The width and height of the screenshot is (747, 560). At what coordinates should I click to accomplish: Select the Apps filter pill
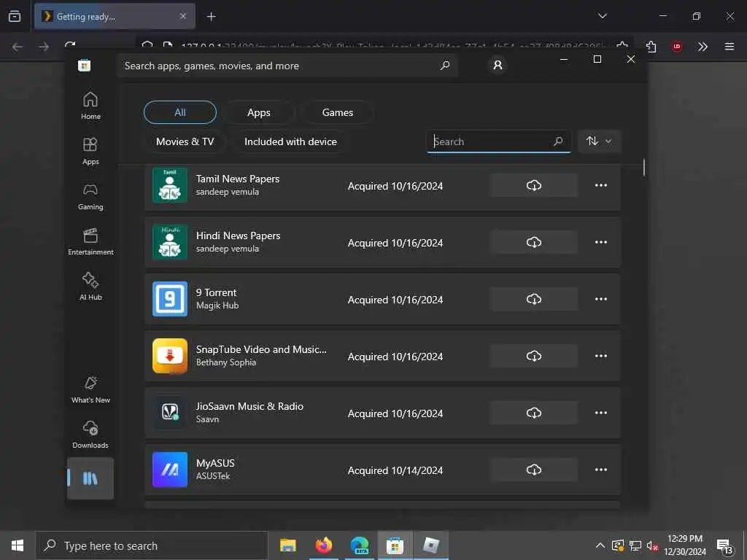[x=259, y=112]
